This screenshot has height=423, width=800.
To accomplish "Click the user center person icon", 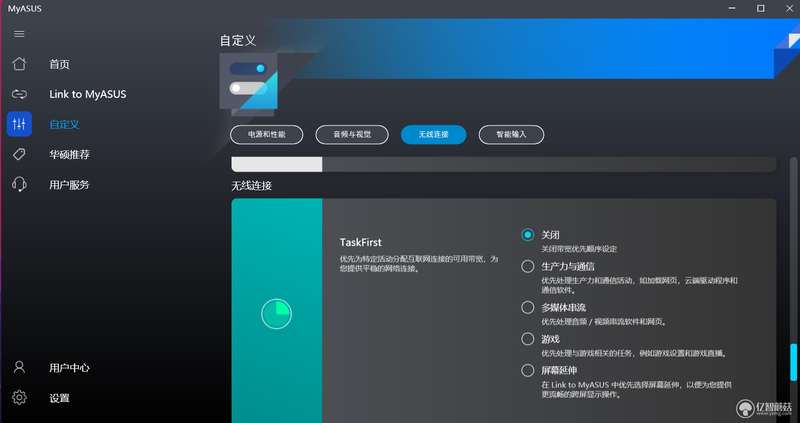I will click(19, 367).
